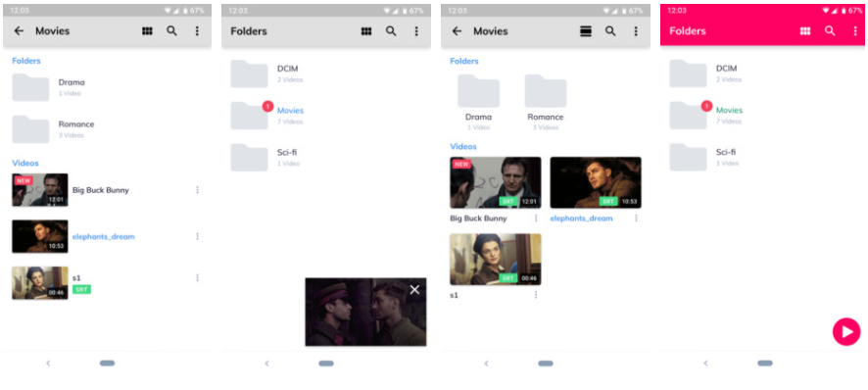Viewport: 868px width, 390px height.
Task: Open the Romance folder in grid view
Action: 546,103
